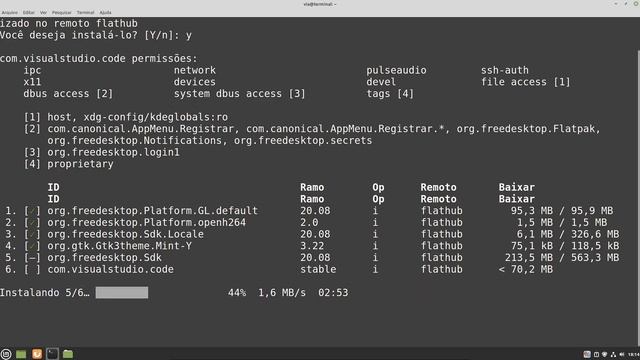Click 'system dbus access [3]' permission
The height and width of the screenshot is (360, 640).
click(240, 94)
